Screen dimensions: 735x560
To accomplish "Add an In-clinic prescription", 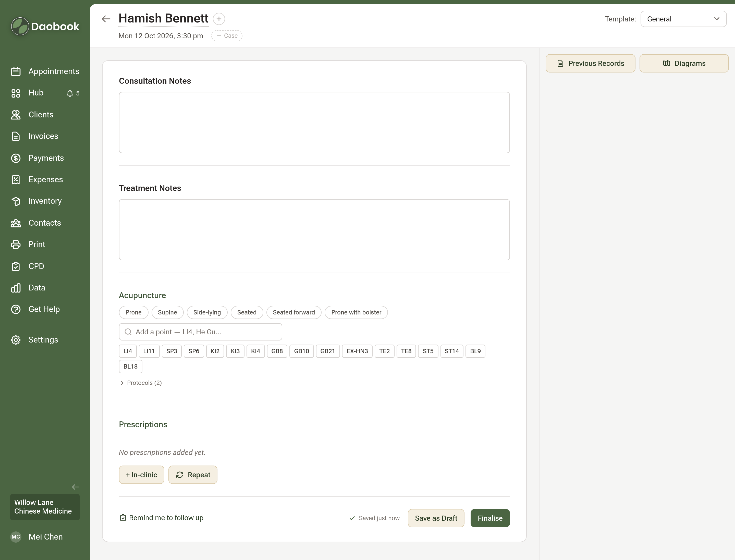I will (x=141, y=475).
